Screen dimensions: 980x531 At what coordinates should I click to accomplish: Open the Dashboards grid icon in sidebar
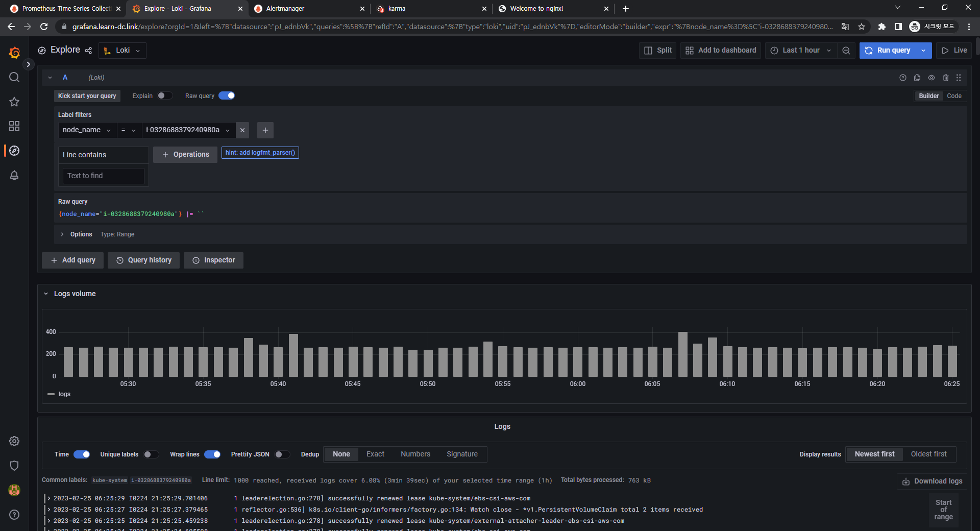14,126
